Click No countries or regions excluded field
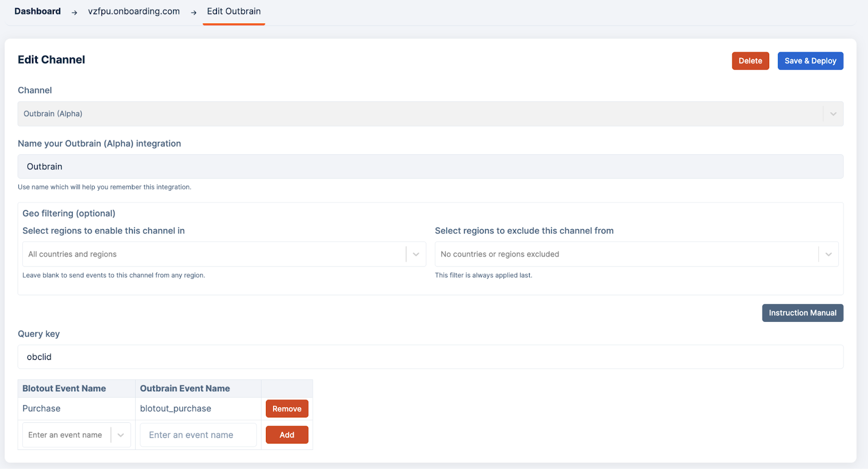868x469 pixels. [x=626, y=254]
